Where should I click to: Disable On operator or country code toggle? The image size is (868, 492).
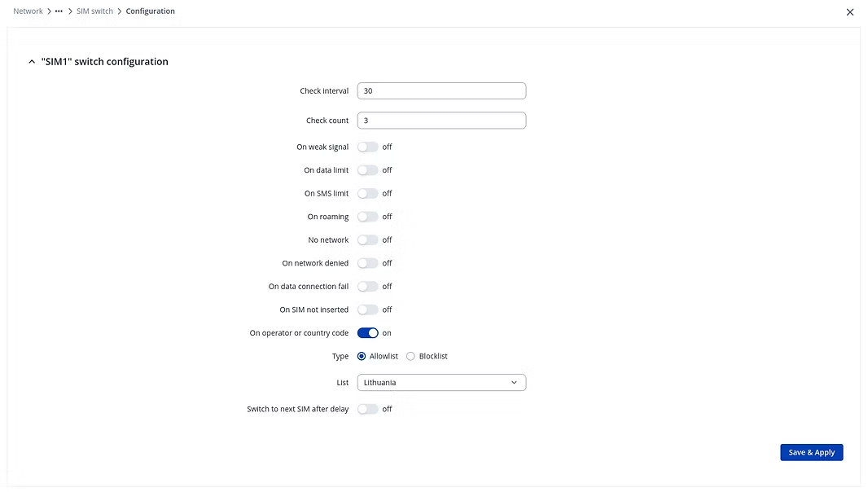tap(368, 333)
